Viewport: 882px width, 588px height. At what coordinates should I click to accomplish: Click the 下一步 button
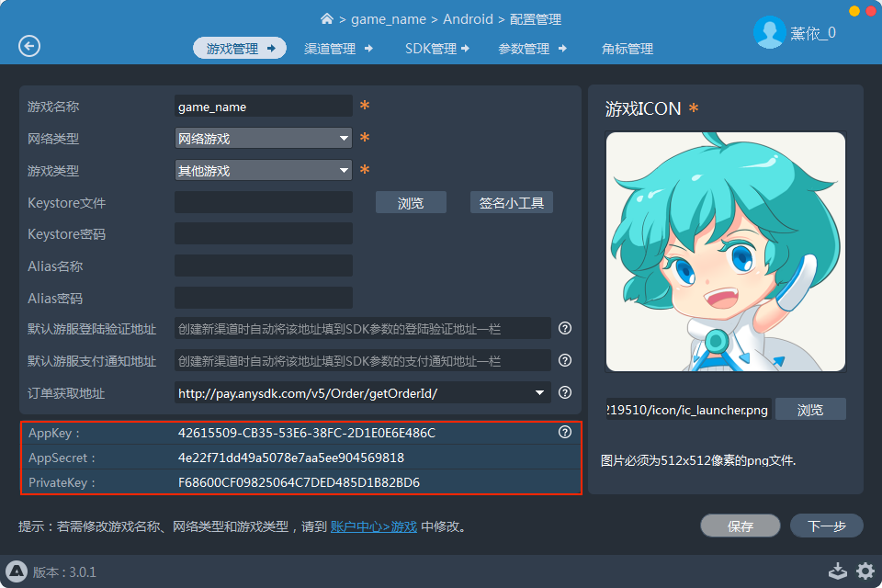tap(826, 526)
